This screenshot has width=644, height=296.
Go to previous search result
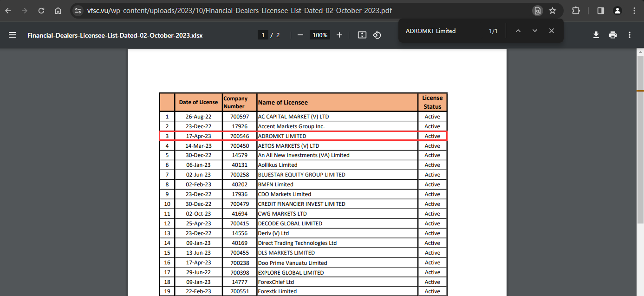(x=518, y=31)
